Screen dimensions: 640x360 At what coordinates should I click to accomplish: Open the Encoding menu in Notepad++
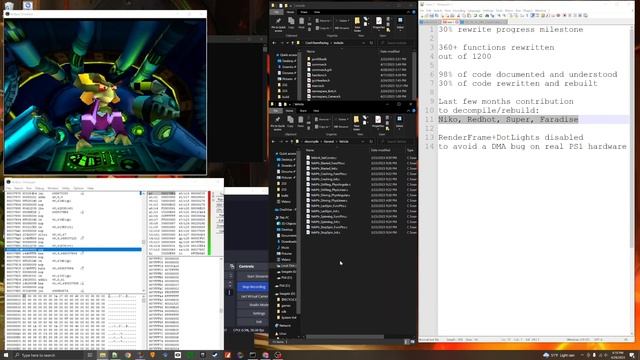point(459,11)
